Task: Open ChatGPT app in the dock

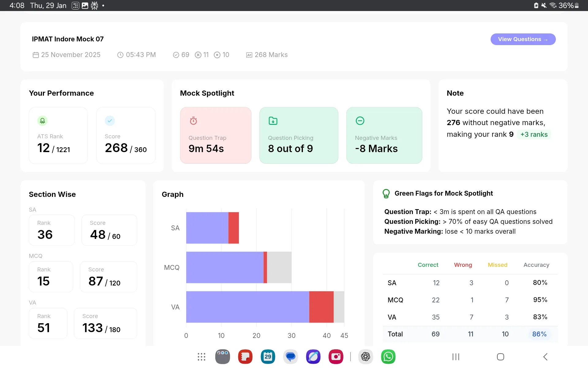Action: point(366,357)
